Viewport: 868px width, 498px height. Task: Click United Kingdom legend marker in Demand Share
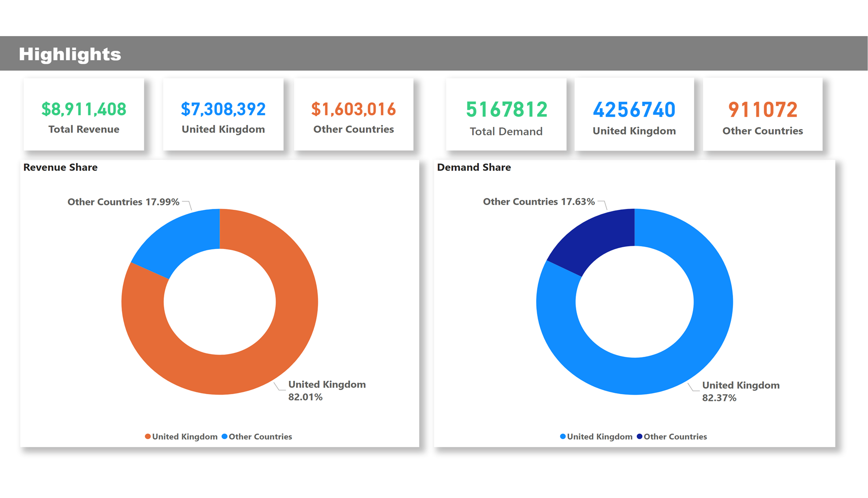[563, 437]
